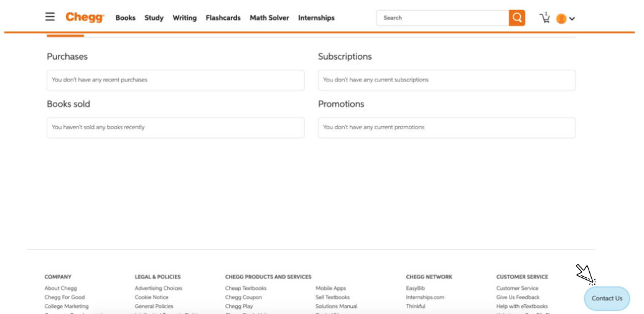
Task: Open the Chegg Play link
Action: pyautogui.click(x=239, y=306)
